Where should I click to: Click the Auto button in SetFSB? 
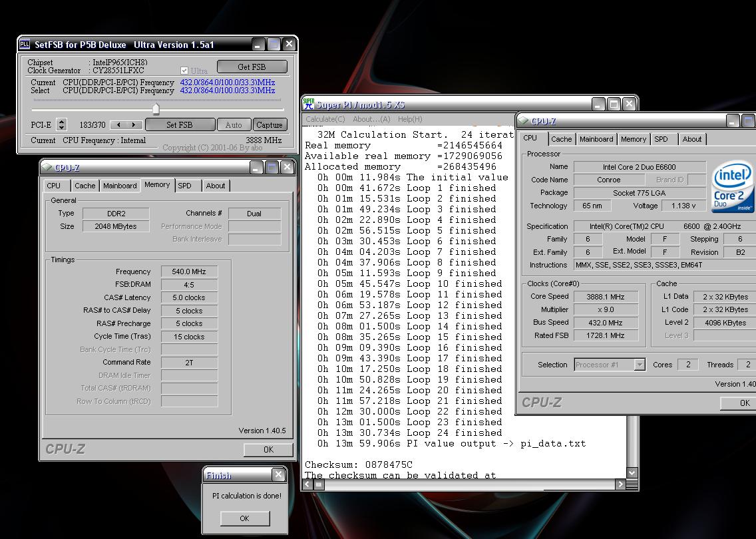(x=234, y=124)
